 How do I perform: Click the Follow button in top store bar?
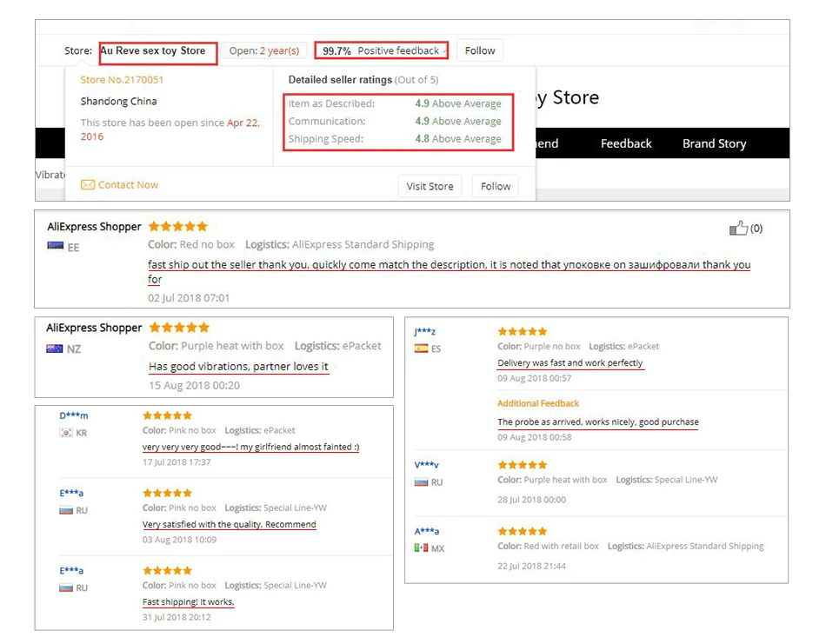(480, 50)
